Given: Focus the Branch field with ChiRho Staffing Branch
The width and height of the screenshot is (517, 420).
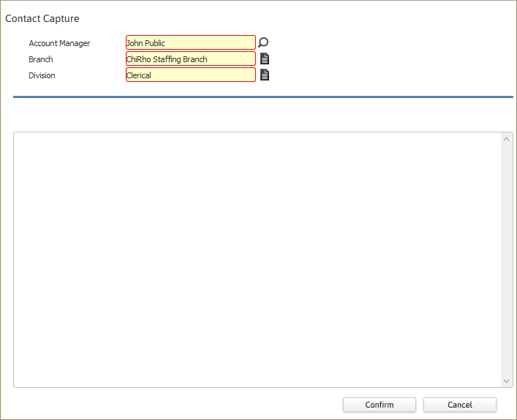Looking at the screenshot, I should [x=191, y=59].
